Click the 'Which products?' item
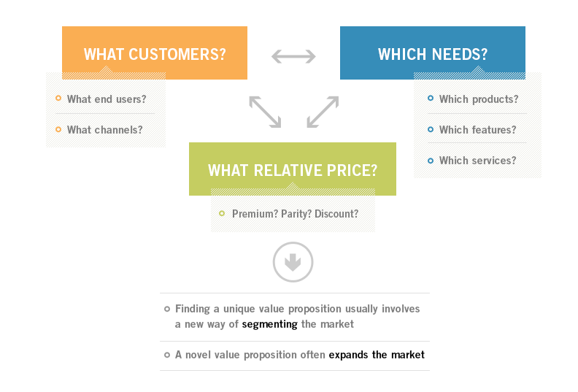Image resolution: width=578 pixels, height=392 pixels. tap(479, 99)
